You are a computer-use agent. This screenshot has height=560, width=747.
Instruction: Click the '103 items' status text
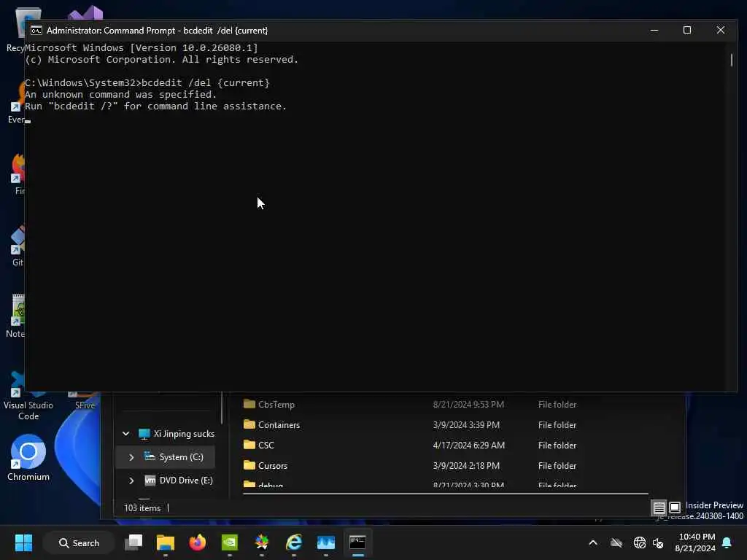coord(142,508)
